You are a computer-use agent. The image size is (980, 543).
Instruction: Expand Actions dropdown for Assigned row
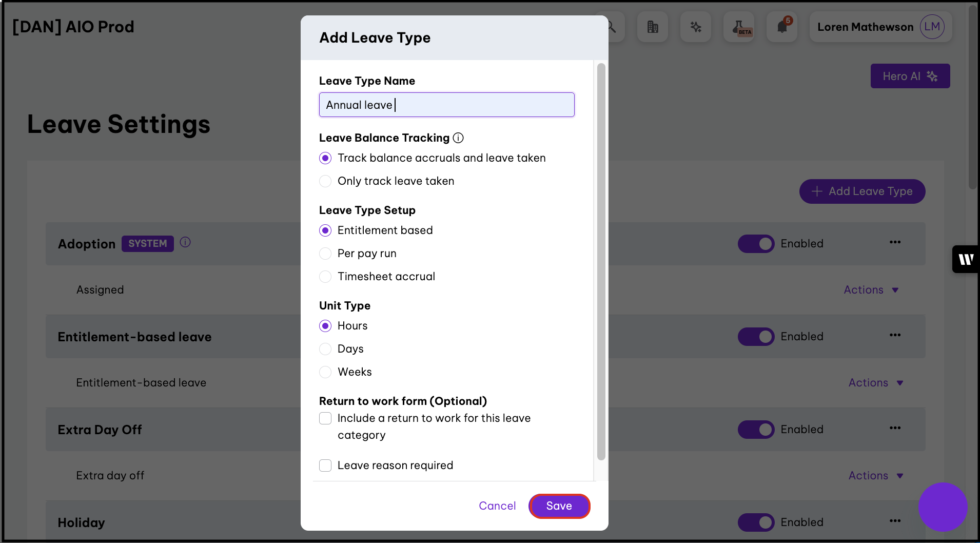pos(871,290)
